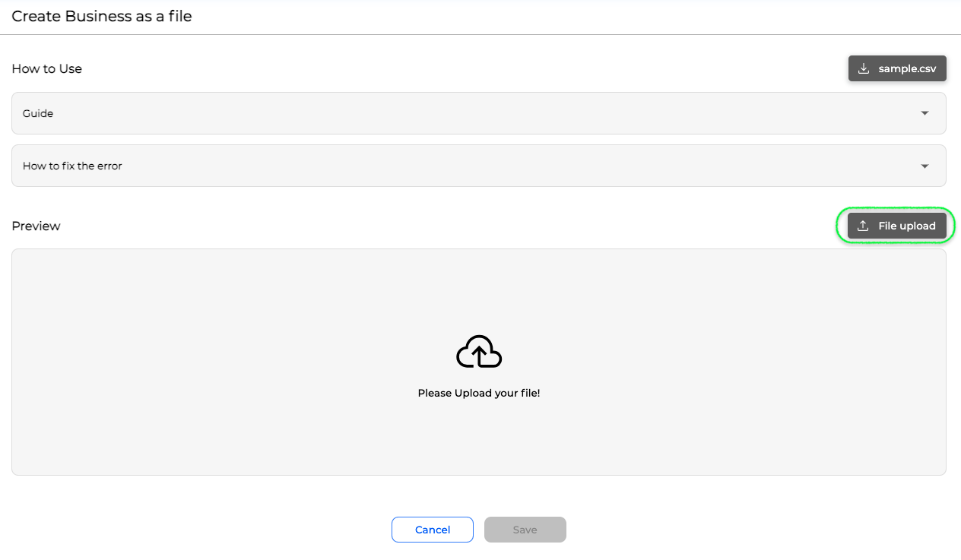
Task: Click the 'File upload' text label
Action: pyautogui.click(x=906, y=226)
